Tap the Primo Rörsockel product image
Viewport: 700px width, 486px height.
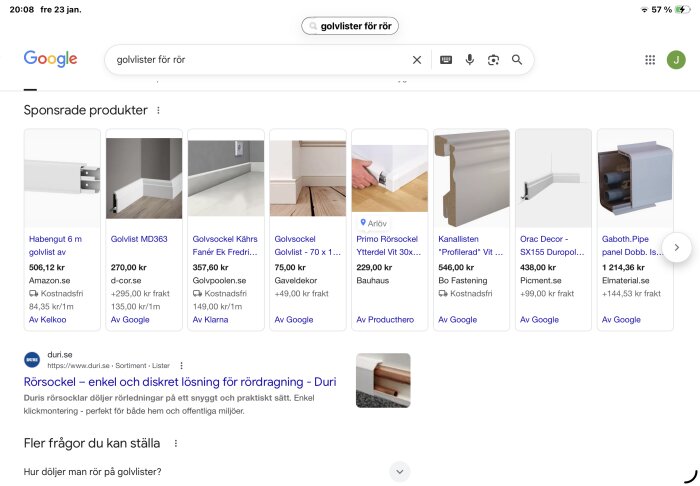point(390,179)
